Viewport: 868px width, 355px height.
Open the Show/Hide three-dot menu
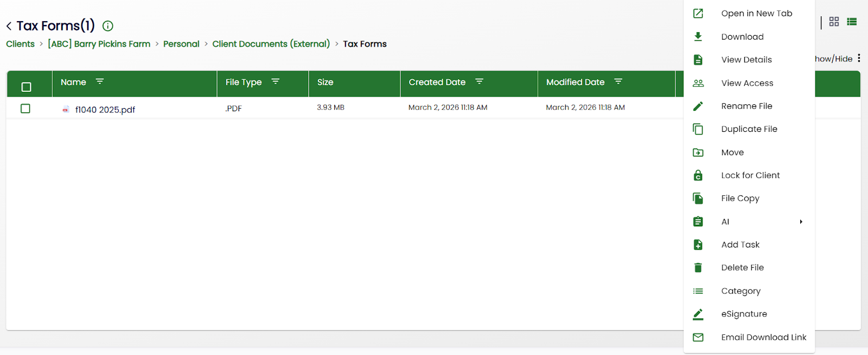coord(859,58)
